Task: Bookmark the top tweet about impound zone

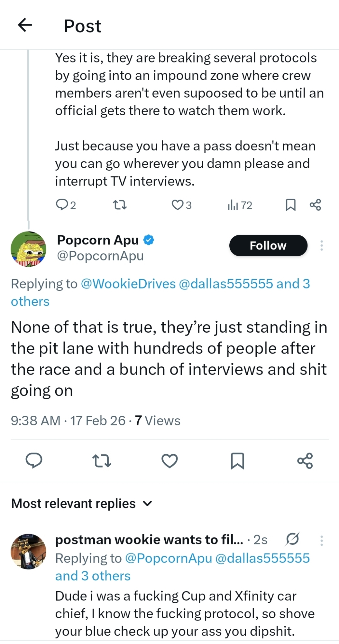Action: point(290,205)
